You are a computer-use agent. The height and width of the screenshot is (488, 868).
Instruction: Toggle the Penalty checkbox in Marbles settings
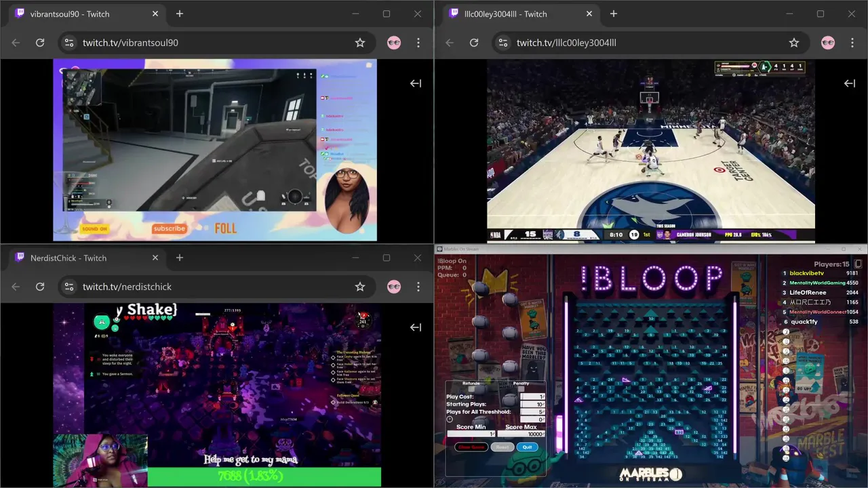coord(521,389)
